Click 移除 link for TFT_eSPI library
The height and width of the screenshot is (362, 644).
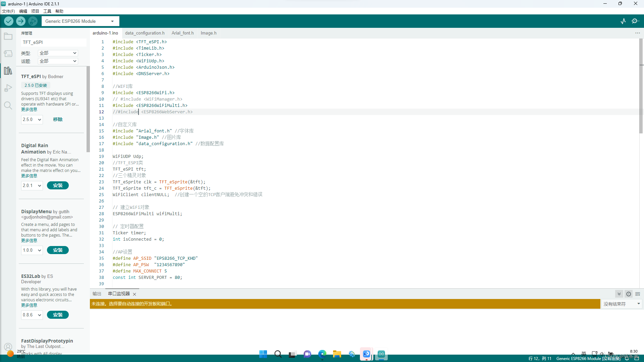coord(58,119)
